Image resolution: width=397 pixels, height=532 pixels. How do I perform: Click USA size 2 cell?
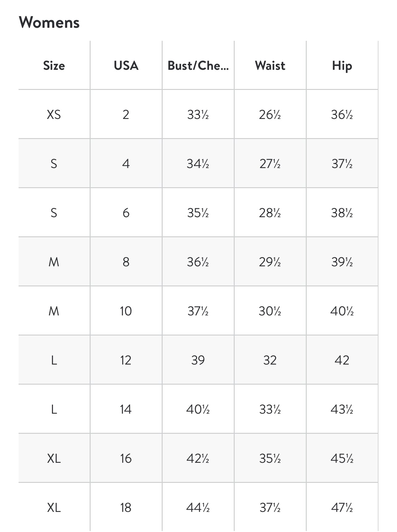(126, 115)
